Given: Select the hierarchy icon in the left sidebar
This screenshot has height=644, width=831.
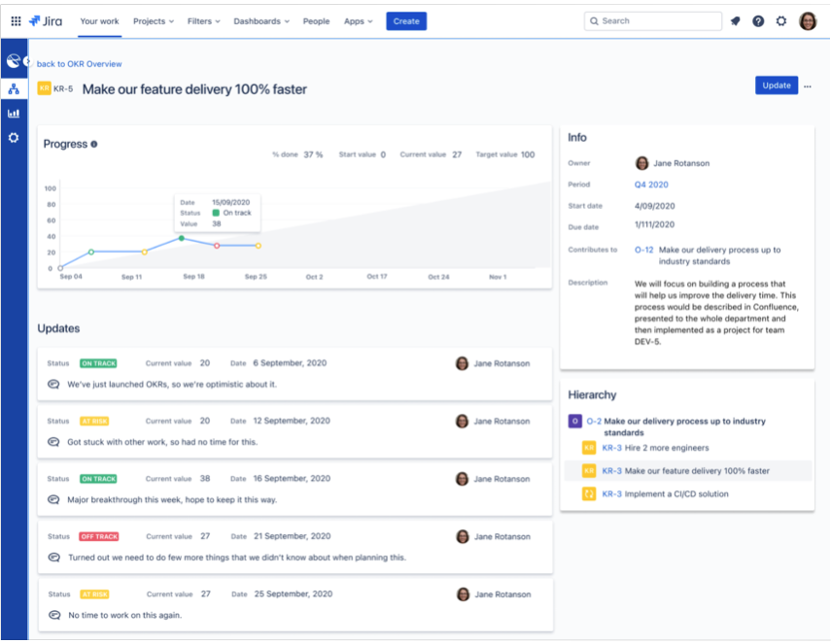Looking at the screenshot, I should [14, 88].
